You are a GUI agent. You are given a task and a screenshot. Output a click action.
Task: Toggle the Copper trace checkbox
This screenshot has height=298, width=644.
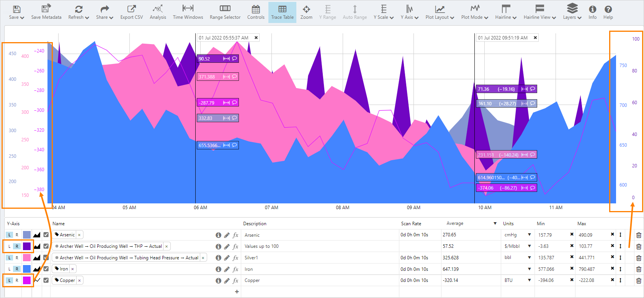(46, 280)
